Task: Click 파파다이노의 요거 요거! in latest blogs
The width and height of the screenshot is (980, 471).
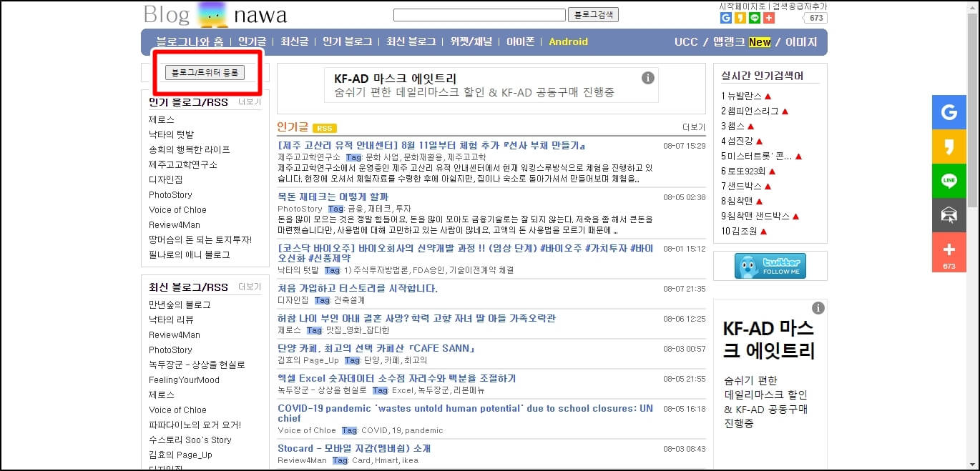Action: pos(195,425)
